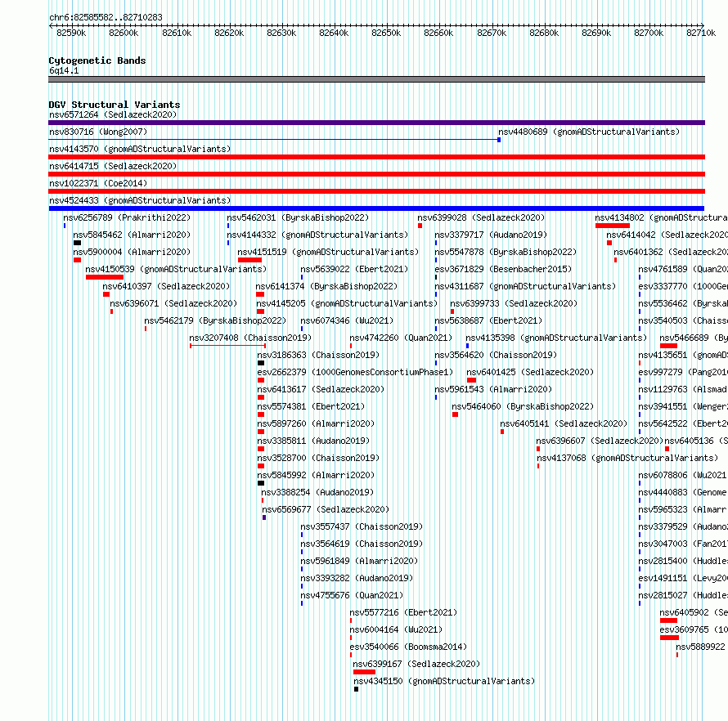Click nsv3528700 (Chaisson2019) variant
The height and width of the screenshot is (721, 728).
coord(318,458)
